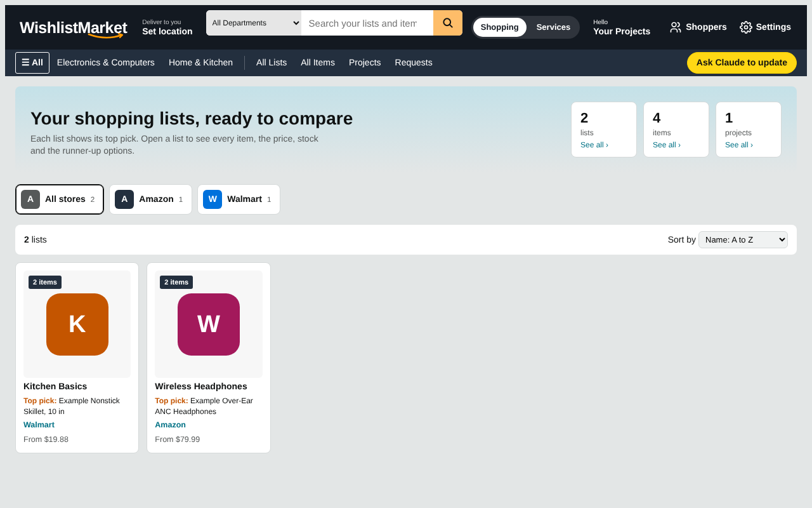Open Requests in nav bar
This screenshot has width=812, height=508.
click(414, 63)
